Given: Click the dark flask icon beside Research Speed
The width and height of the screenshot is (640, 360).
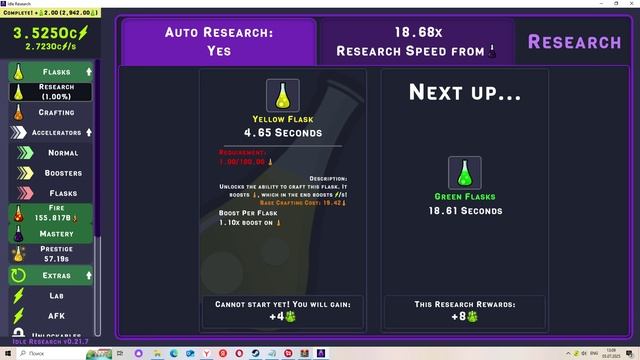Looking at the screenshot, I should (492, 51).
